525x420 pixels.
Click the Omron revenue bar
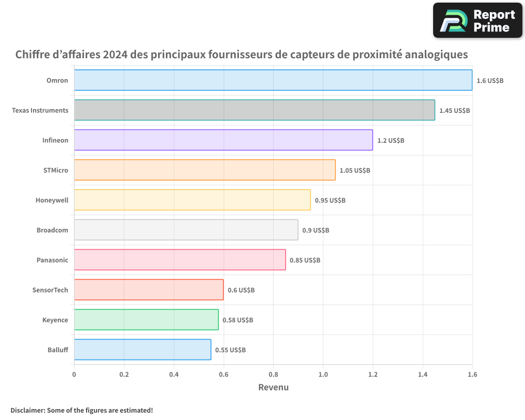[273, 80]
